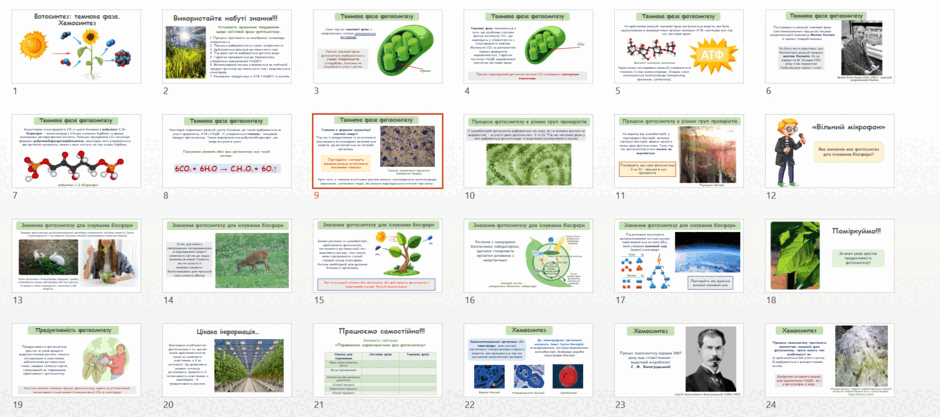Click slide number 16 label
This screenshot has height=417, width=940.
click(x=468, y=300)
